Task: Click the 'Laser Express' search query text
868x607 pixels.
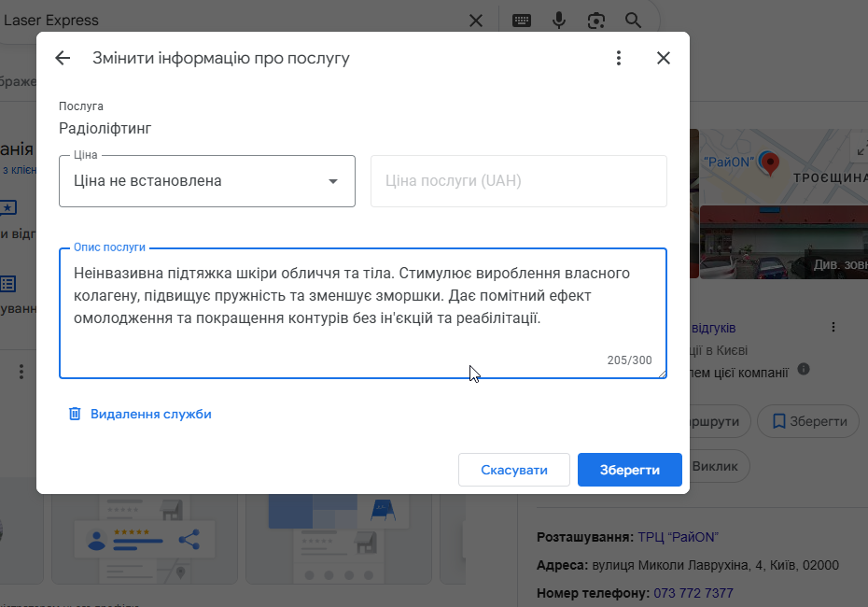Action: (x=51, y=21)
